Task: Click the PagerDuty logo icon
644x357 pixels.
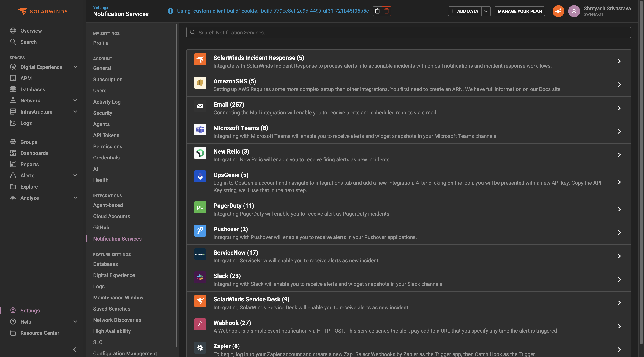Action: tap(200, 207)
